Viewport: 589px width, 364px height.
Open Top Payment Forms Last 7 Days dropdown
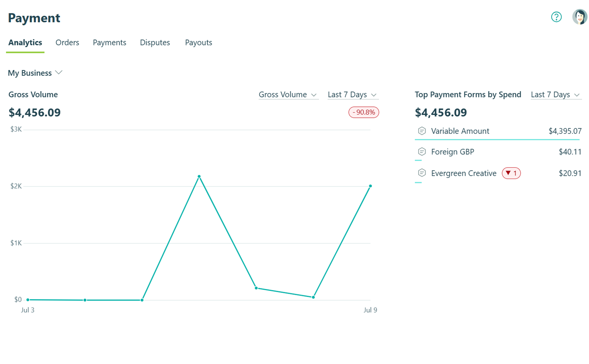click(x=556, y=95)
